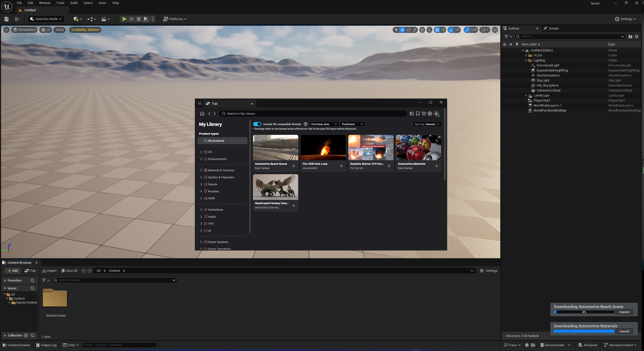The width and height of the screenshot is (644, 351).
Task: Toggle scale snapping in the viewport
Action: point(467,30)
